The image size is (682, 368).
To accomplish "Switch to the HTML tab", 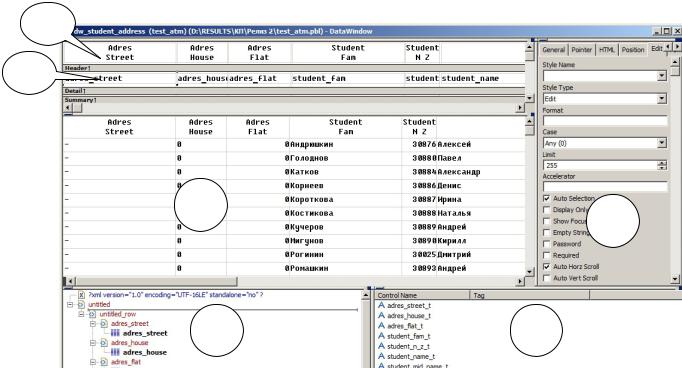I will [606, 50].
